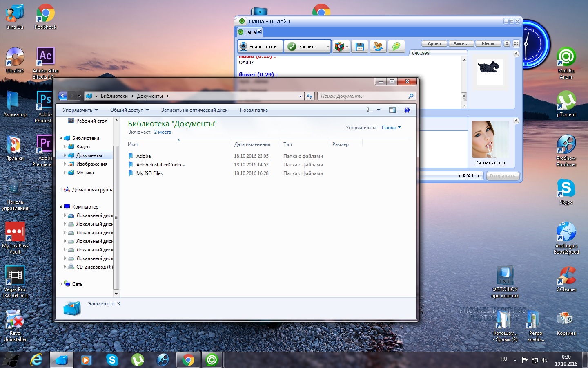Open Vegas Pro 13.0 desktop icon
This screenshot has height=368, width=588.
[15, 282]
